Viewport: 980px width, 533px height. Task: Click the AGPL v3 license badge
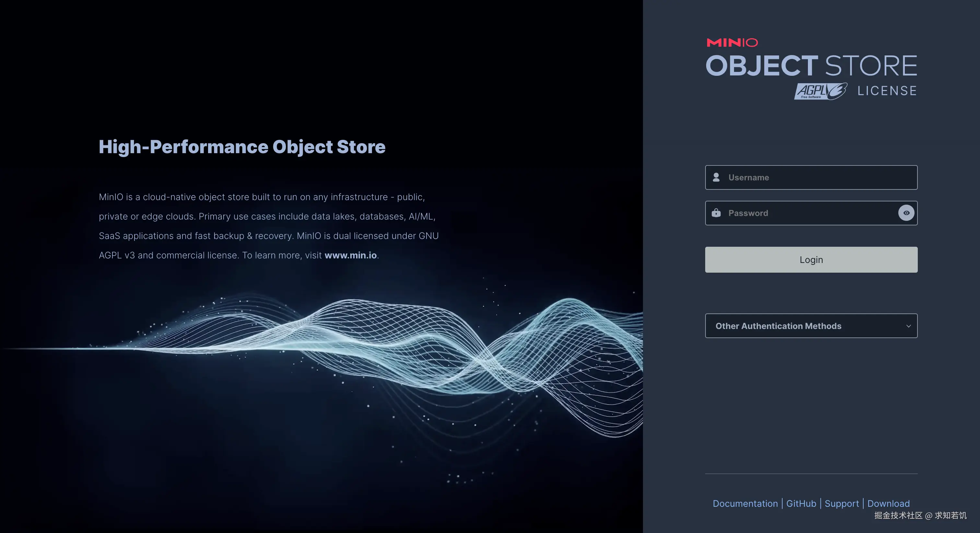coord(821,91)
